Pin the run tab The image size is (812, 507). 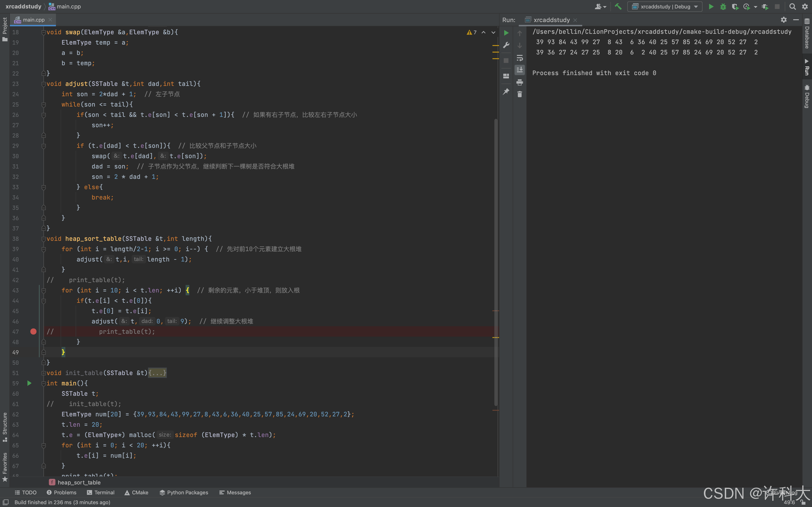[506, 92]
